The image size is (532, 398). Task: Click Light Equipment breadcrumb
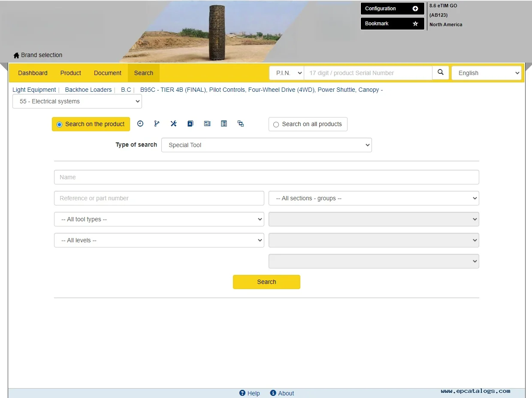coord(34,90)
